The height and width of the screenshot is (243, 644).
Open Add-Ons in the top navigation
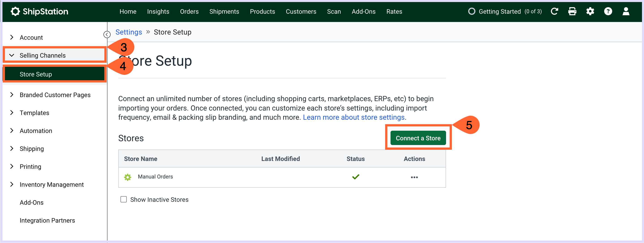coord(363,11)
